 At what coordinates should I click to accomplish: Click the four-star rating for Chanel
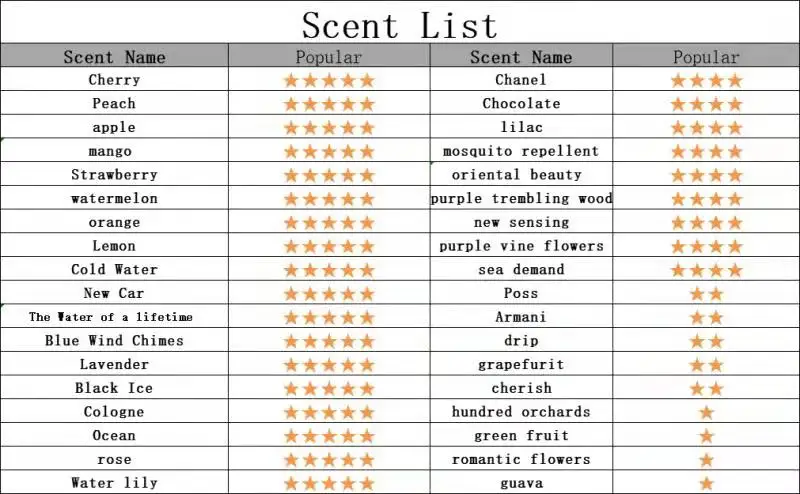(x=706, y=80)
